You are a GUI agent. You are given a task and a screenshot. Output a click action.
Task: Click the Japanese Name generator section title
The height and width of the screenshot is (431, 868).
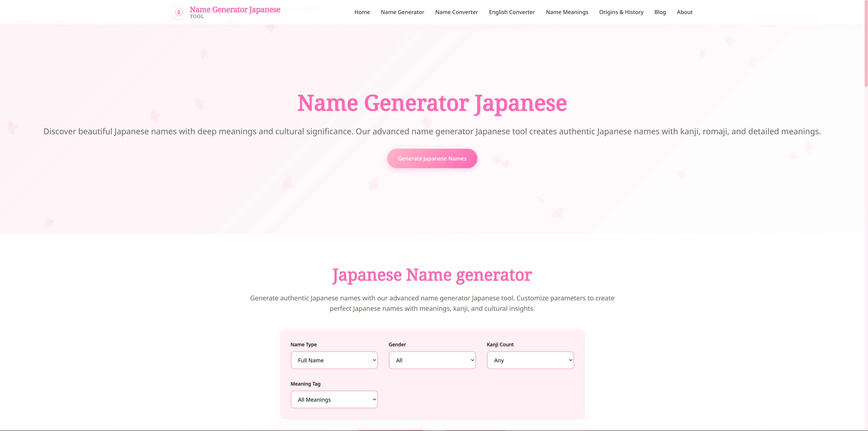(x=432, y=275)
